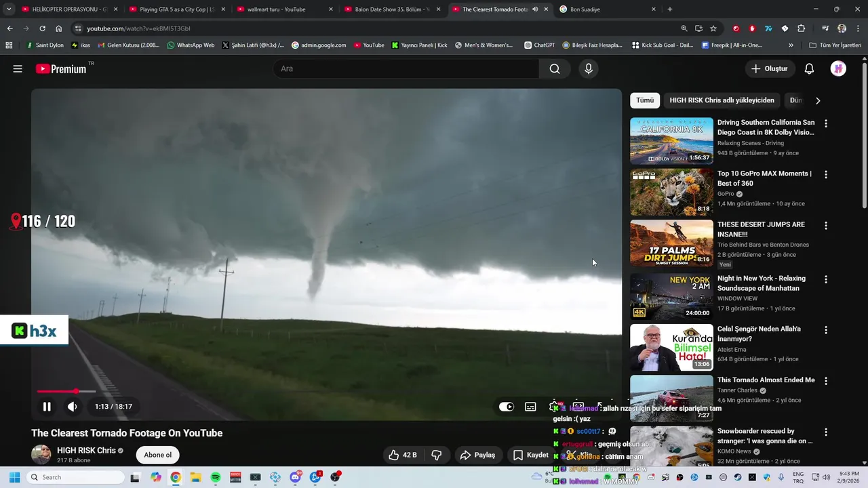Click the search magnifier button
Viewport: 868px width, 488px height.
click(x=555, y=68)
